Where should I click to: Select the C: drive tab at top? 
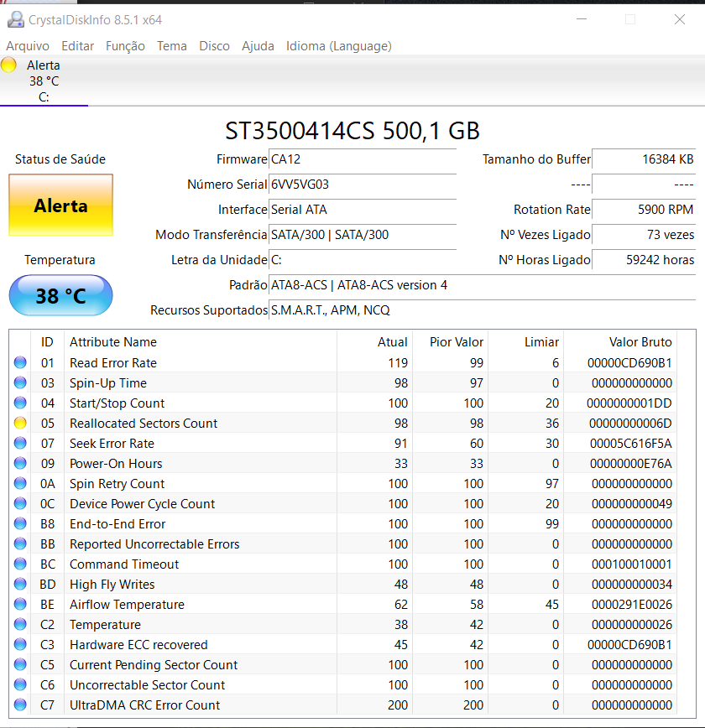(x=44, y=81)
